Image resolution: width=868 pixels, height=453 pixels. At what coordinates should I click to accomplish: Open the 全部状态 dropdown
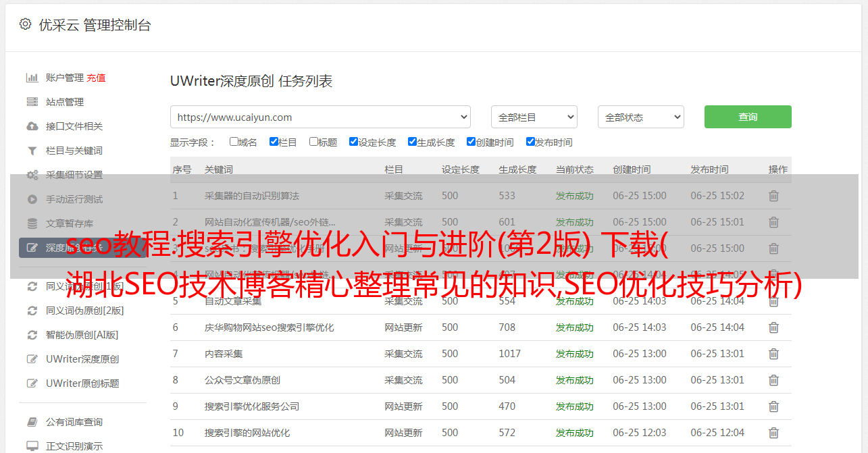point(641,117)
